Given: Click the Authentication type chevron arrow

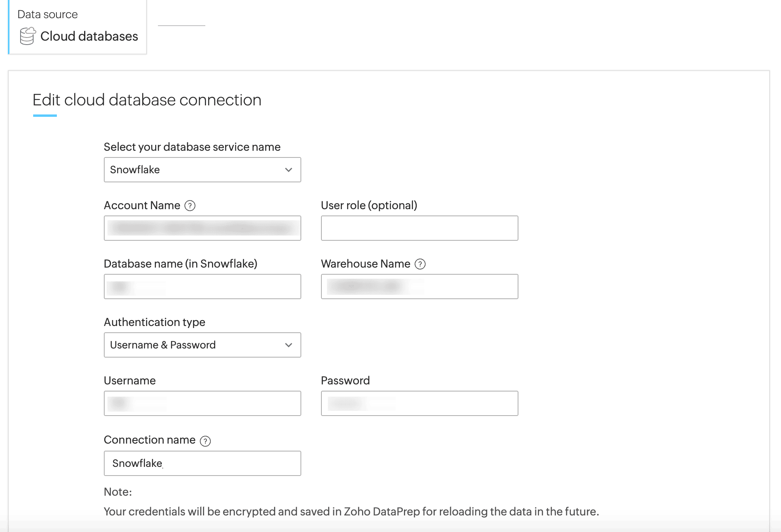Looking at the screenshot, I should (289, 345).
